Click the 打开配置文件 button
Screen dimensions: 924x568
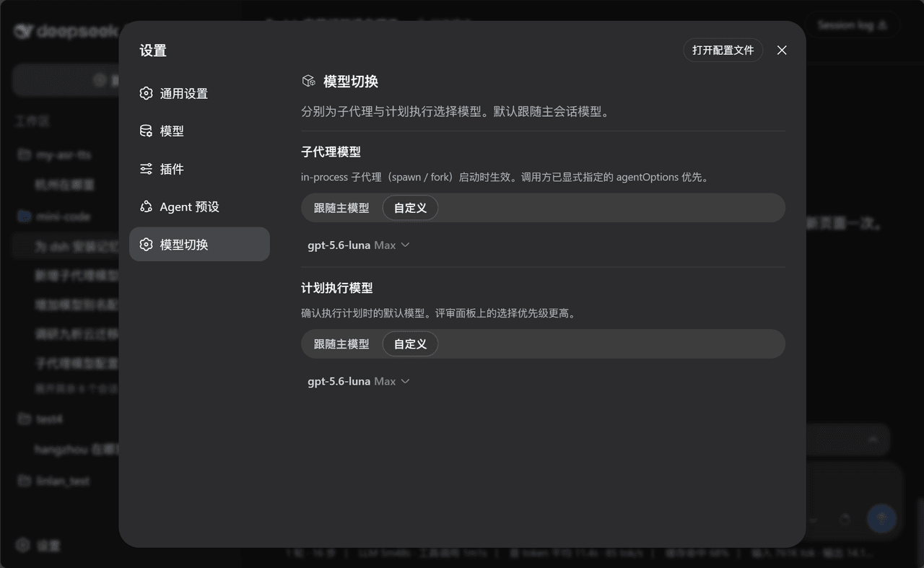tap(723, 50)
